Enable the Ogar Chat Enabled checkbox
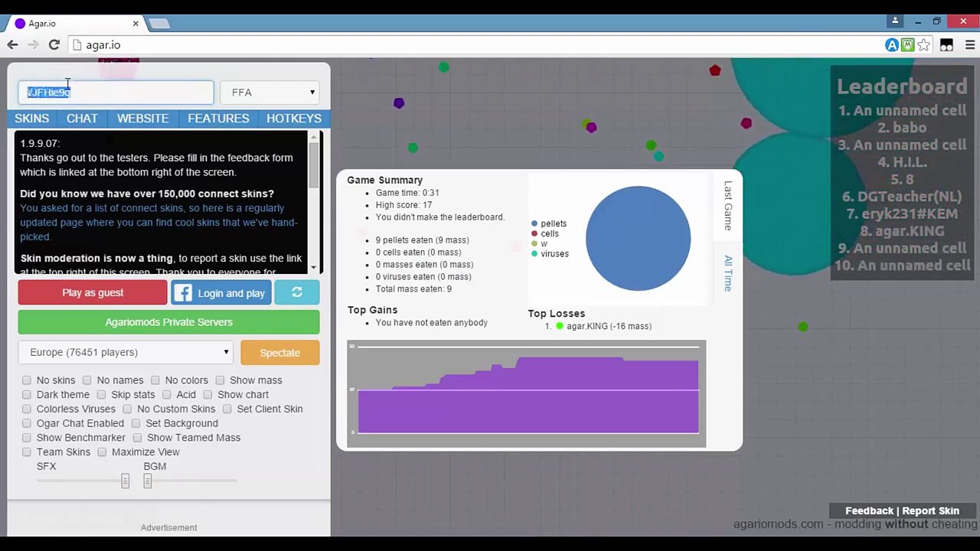This screenshot has width=980, height=551. (x=27, y=423)
